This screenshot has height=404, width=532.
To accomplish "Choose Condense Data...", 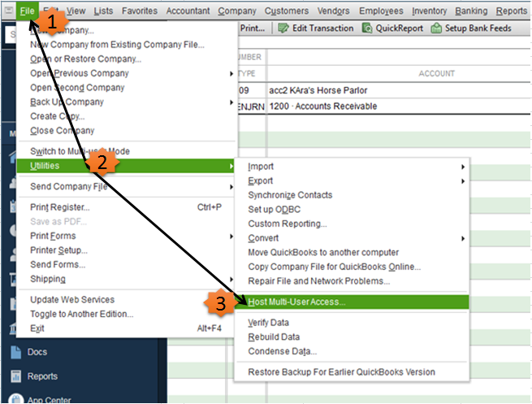I will point(283,351).
